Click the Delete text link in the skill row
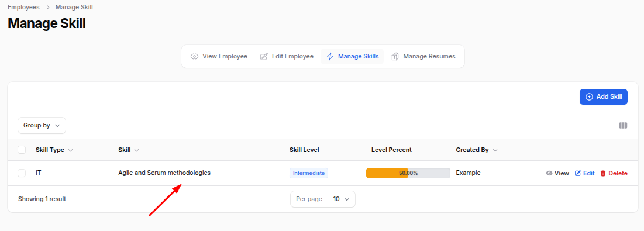The width and height of the screenshot is (644, 231). pyautogui.click(x=618, y=173)
